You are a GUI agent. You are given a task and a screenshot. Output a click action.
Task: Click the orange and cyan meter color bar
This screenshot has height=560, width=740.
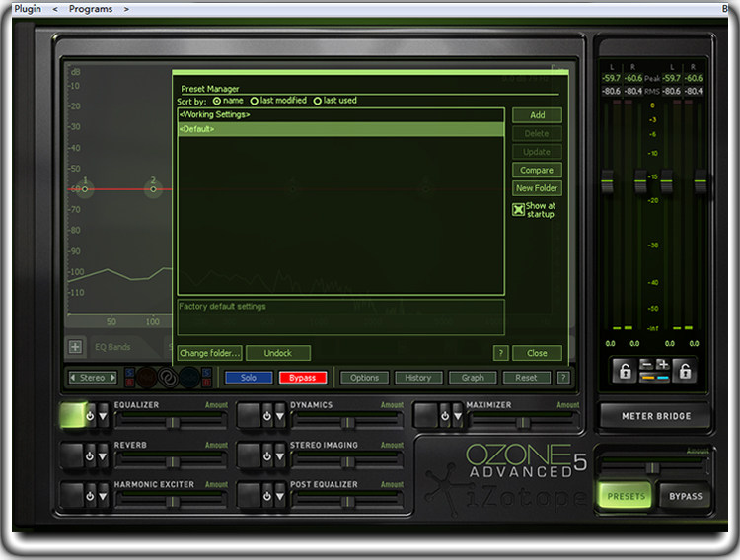(x=654, y=377)
